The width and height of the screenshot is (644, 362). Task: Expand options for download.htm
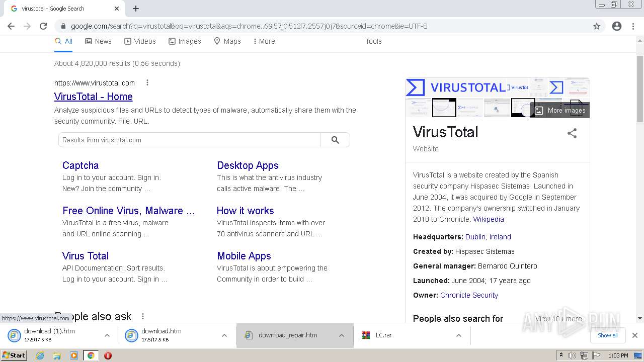224,335
